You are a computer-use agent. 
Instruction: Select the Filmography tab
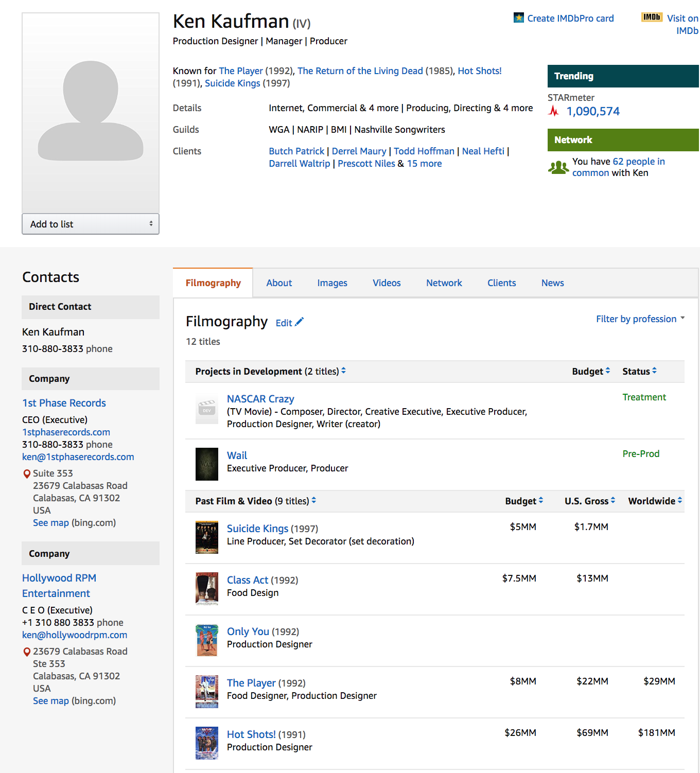[213, 283]
